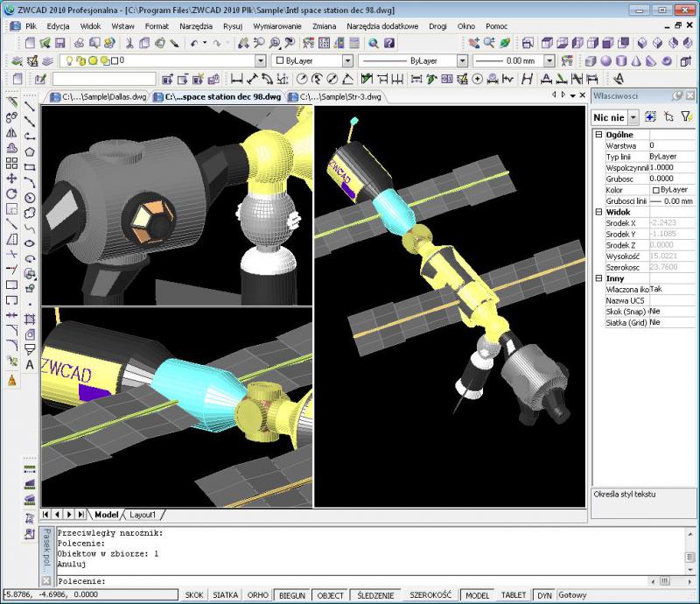Click the layer 0 color square
700x604 pixels.
tap(115, 60)
